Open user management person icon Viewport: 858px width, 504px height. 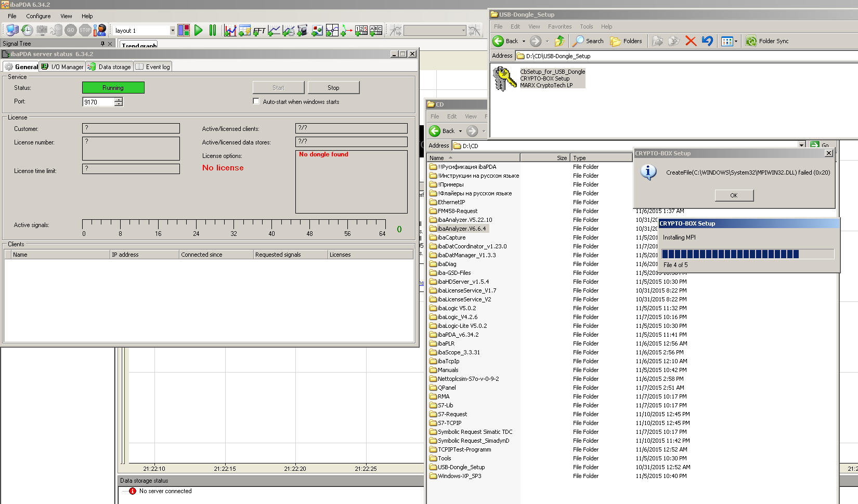(x=100, y=31)
